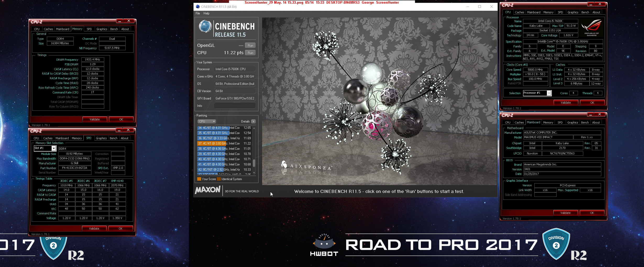
Task: Open Graphics tab in Memory CPU-Z window
Action: (x=102, y=29)
